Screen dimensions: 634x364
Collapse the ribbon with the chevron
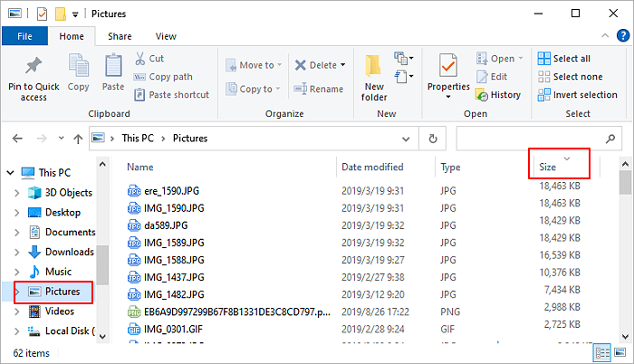[x=605, y=35]
